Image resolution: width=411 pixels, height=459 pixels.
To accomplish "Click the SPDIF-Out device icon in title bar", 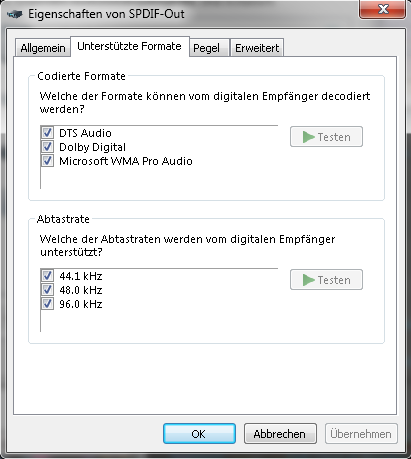I will coord(15,14).
